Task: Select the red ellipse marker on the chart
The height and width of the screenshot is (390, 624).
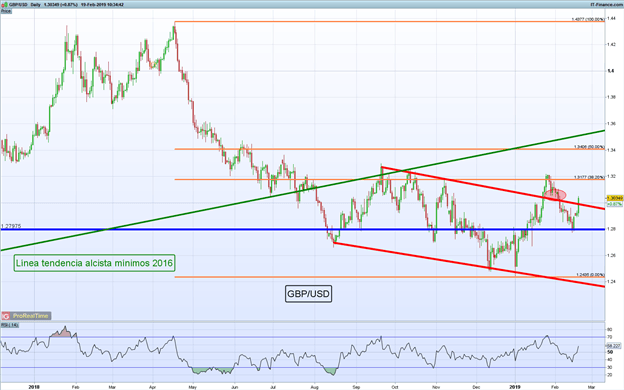Action: point(555,195)
